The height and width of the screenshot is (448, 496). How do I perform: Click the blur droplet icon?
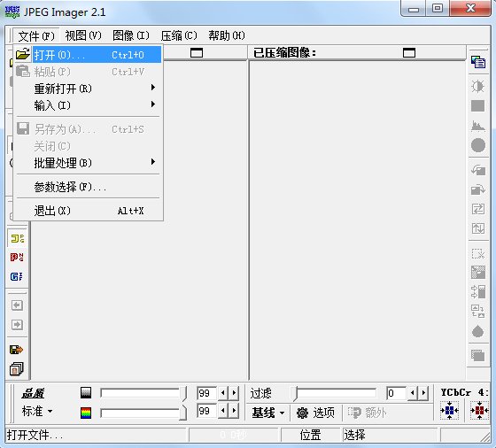(x=478, y=332)
